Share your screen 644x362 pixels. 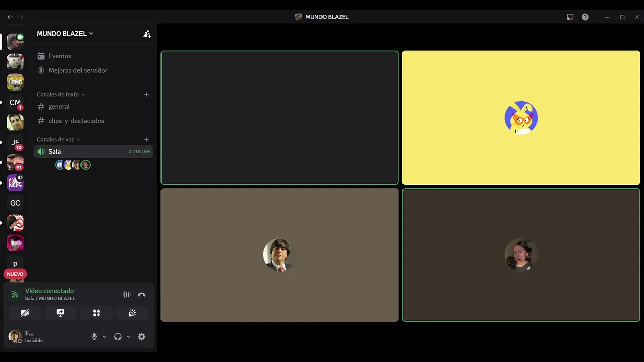(60, 313)
